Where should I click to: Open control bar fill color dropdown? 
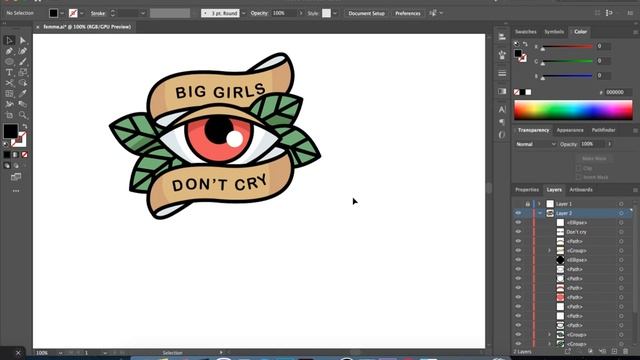(x=62, y=13)
